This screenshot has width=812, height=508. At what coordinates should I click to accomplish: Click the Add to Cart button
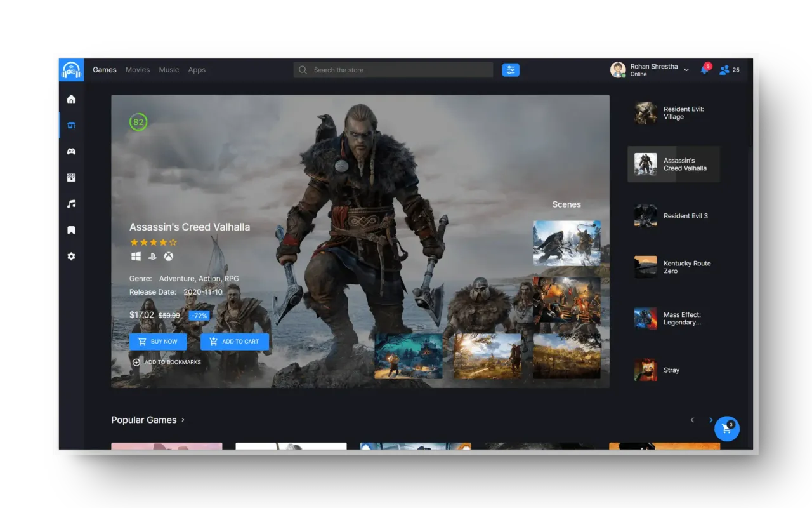[235, 342]
